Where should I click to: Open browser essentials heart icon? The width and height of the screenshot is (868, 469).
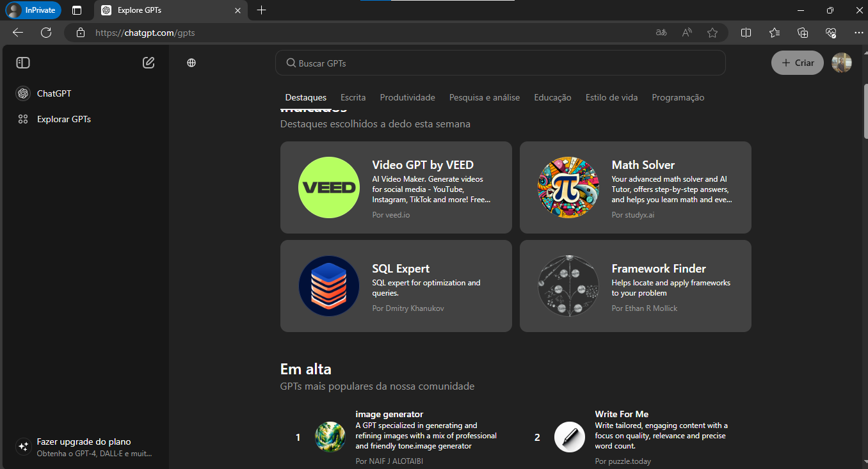[x=831, y=33]
